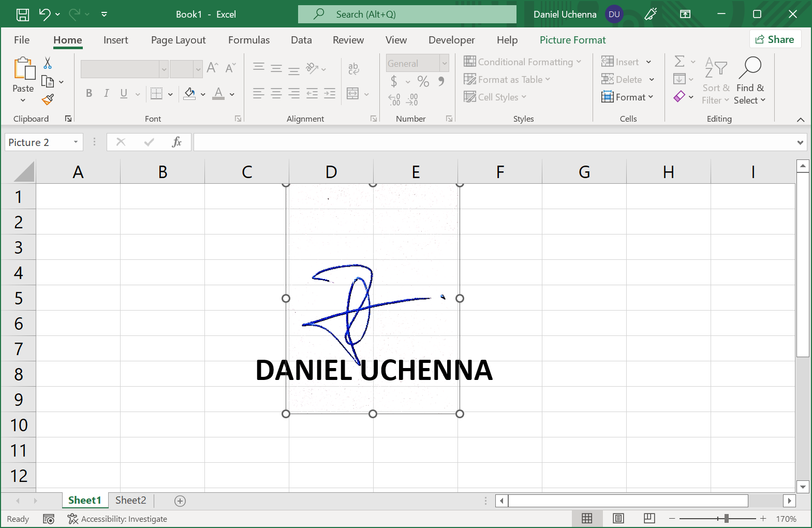Click the Undo arrow icon
Screen dimensions: 812x528
coord(45,14)
